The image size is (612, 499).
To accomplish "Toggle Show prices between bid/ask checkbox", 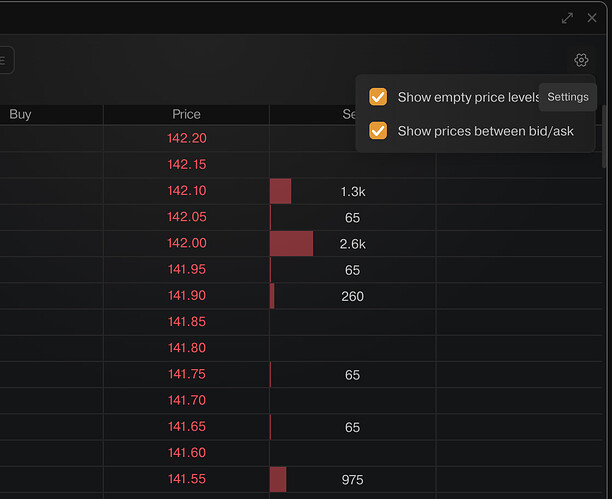I will coord(378,131).
